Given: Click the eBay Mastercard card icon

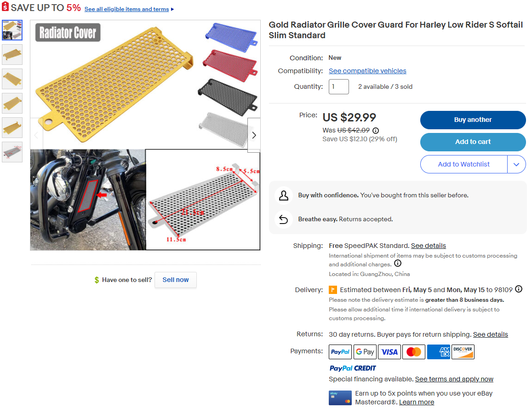Looking at the screenshot, I should coord(340,398).
